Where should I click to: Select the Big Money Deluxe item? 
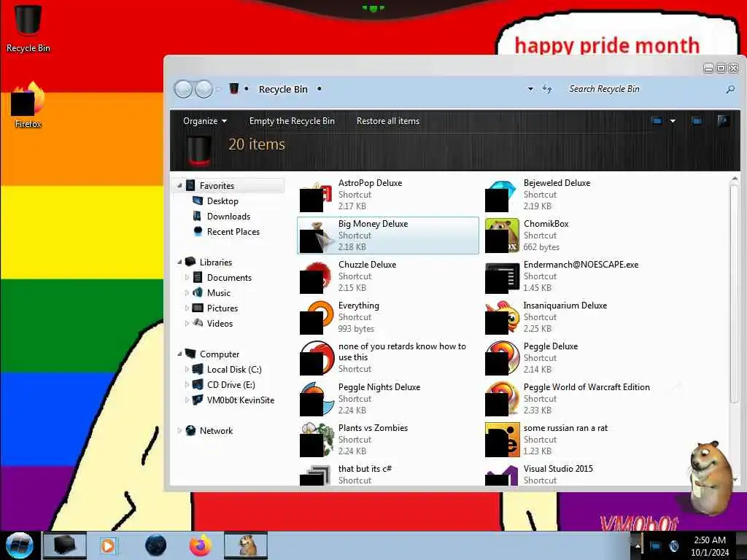click(x=388, y=236)
